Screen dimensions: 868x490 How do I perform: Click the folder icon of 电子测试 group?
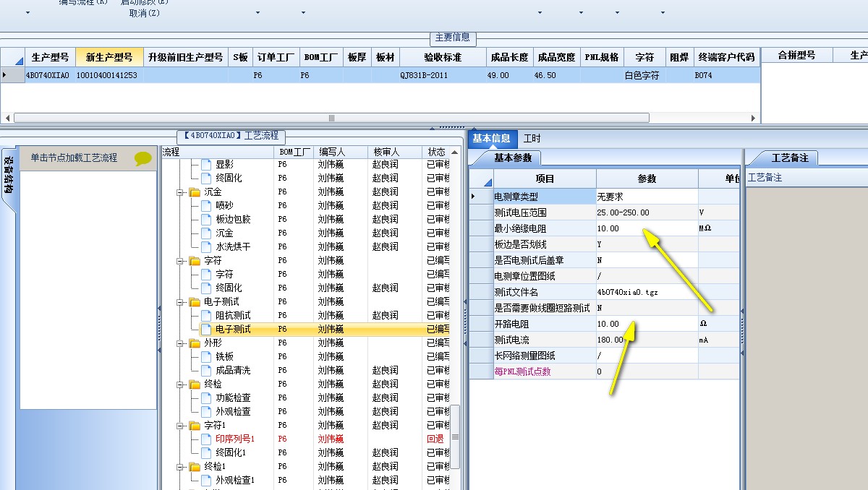tap(195, 302)
